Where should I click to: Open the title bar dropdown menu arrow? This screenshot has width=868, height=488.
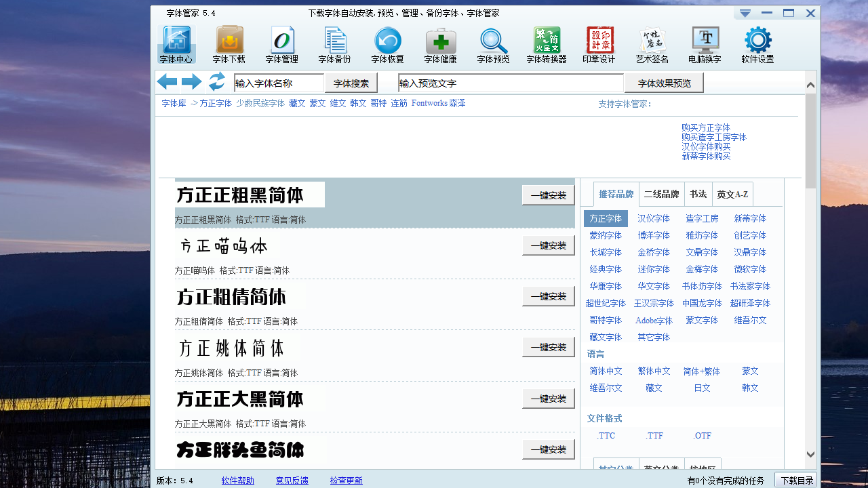745,14
